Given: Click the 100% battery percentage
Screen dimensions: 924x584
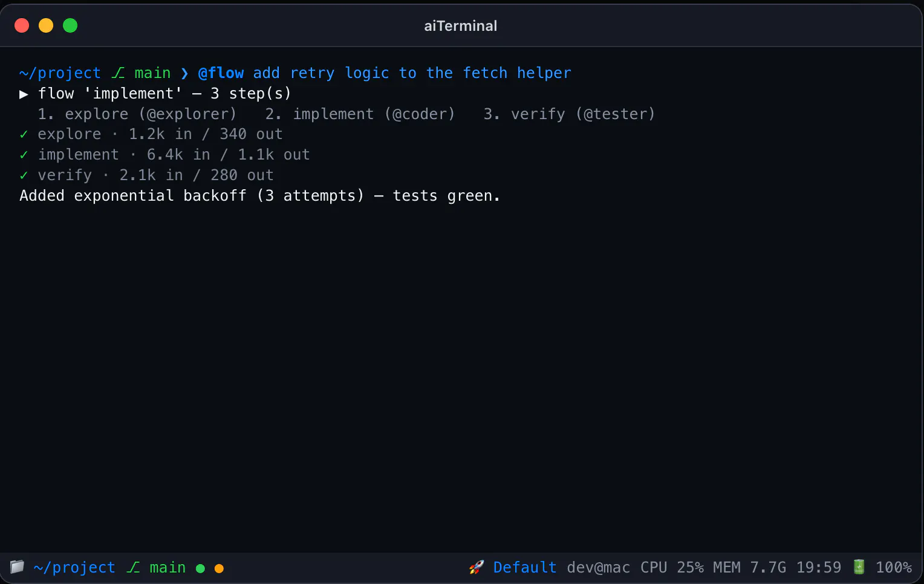Looking at the screenshot, I should 894,567.
